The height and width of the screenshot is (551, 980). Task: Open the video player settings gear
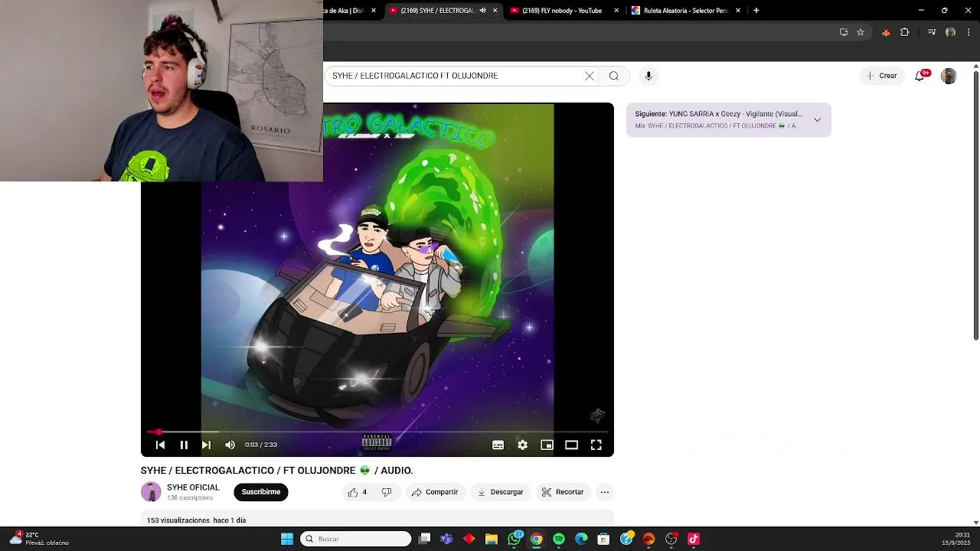[x=522, y=445]
